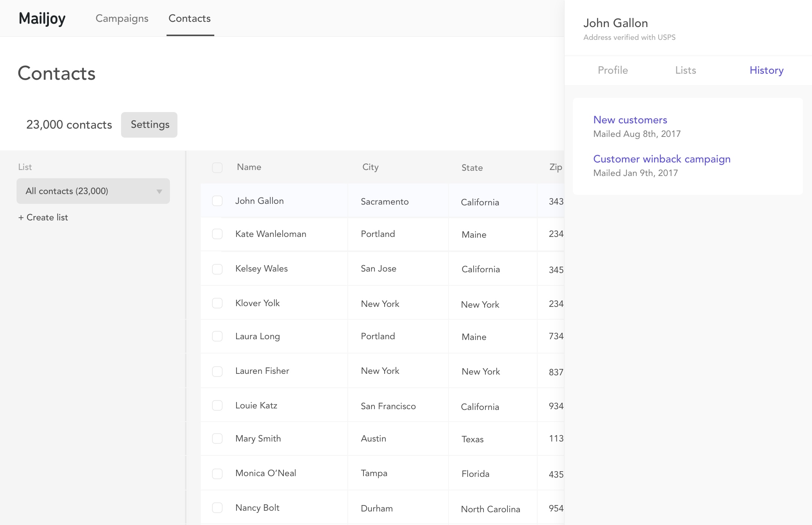Select the City column header icon

coord(370,166)
